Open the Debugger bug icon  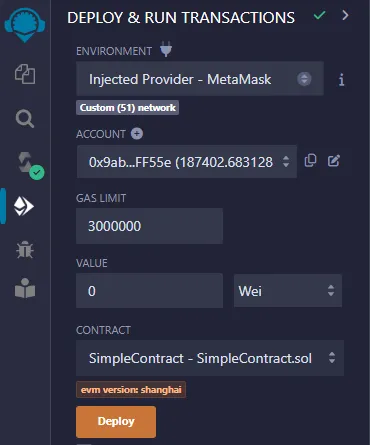tap(25, 250)
